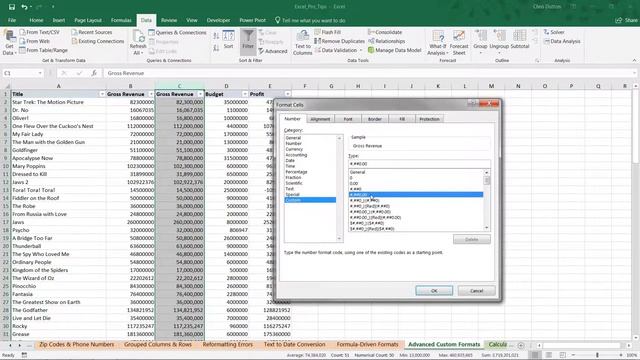Click Remove Duplicates
The image size is (640, 360).
(x=339, y=41)
